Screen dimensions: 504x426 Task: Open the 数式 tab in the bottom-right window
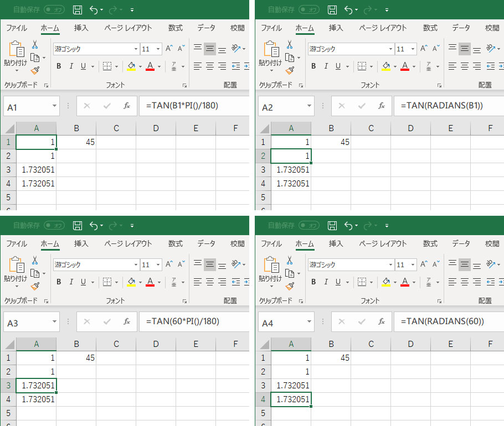(430, 243)
